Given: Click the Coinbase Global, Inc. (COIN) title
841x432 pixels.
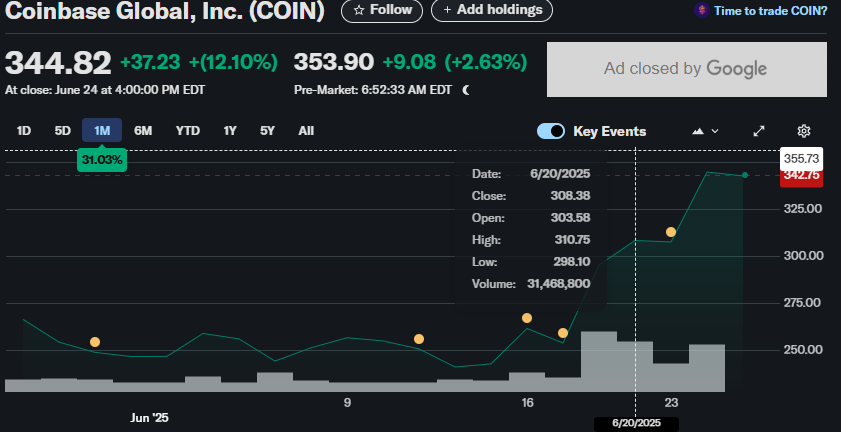Looking at the screenshot, I should [x=165, y=11].
